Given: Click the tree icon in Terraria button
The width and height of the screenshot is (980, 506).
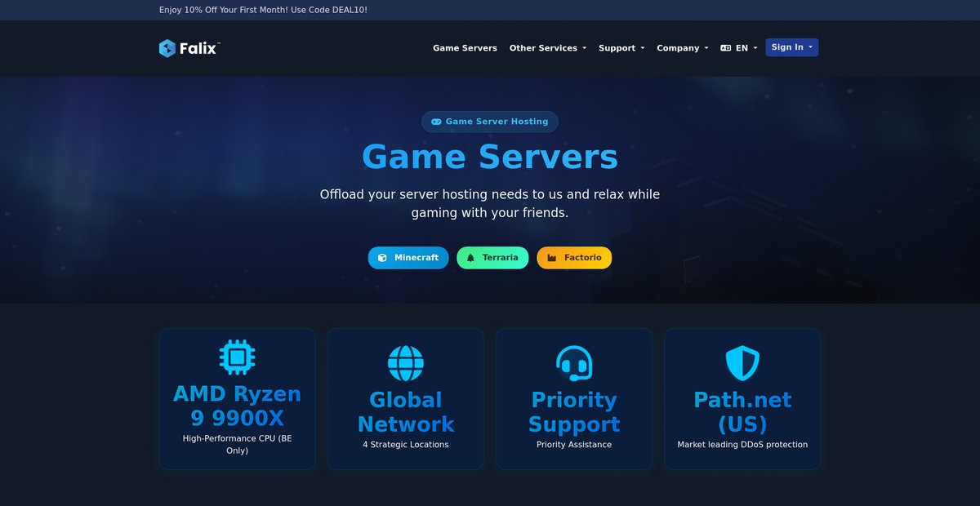Looking at the screenshot, I should pyautogui.click(x=470, y=258).
